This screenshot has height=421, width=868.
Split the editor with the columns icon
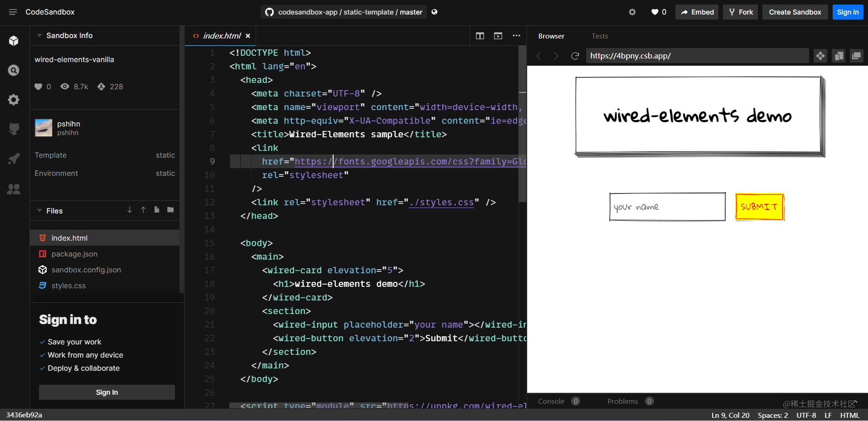coord(480,36)
